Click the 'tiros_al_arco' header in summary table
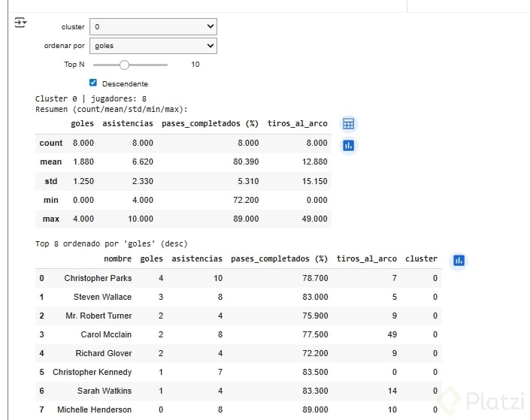 coord(297,124)
